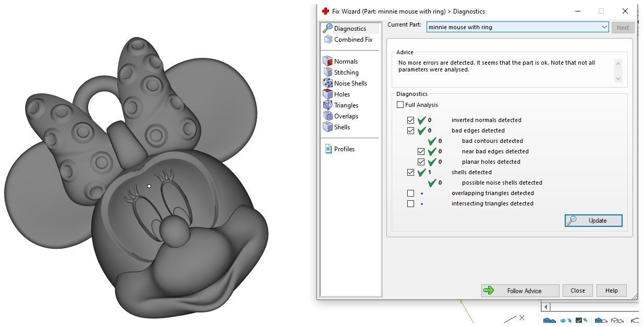Viewport: 644px width, 327px height.
Task: Uncheck planar holes detection
Action: (x=421, y=162)
